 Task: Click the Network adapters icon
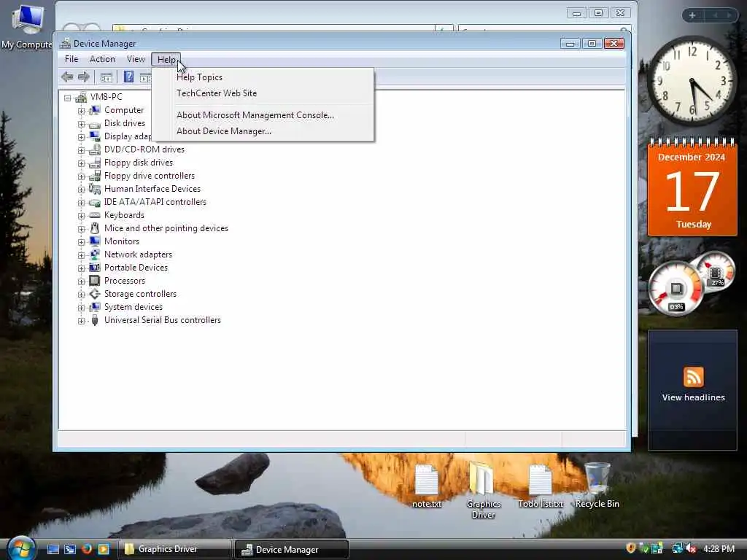pyautogui.click(x=95, y=254)
